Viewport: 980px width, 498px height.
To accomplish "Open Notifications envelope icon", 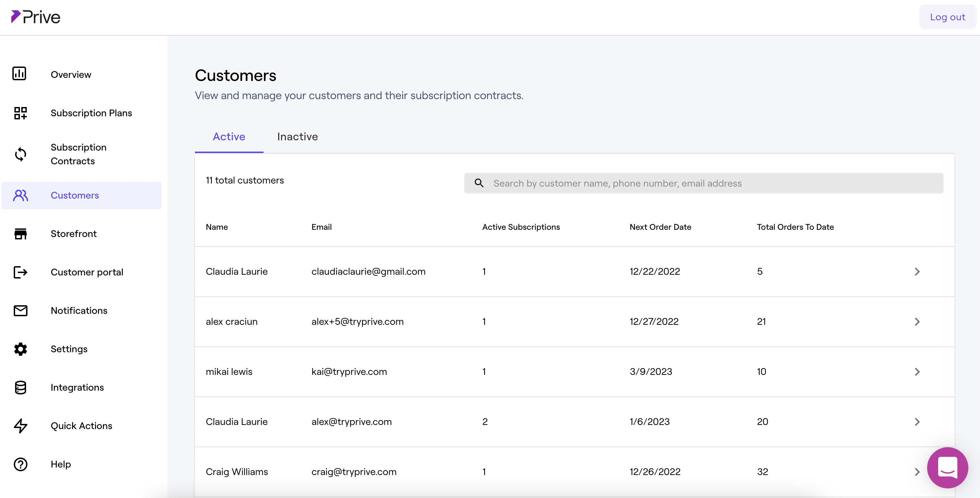I will (21, 311).
